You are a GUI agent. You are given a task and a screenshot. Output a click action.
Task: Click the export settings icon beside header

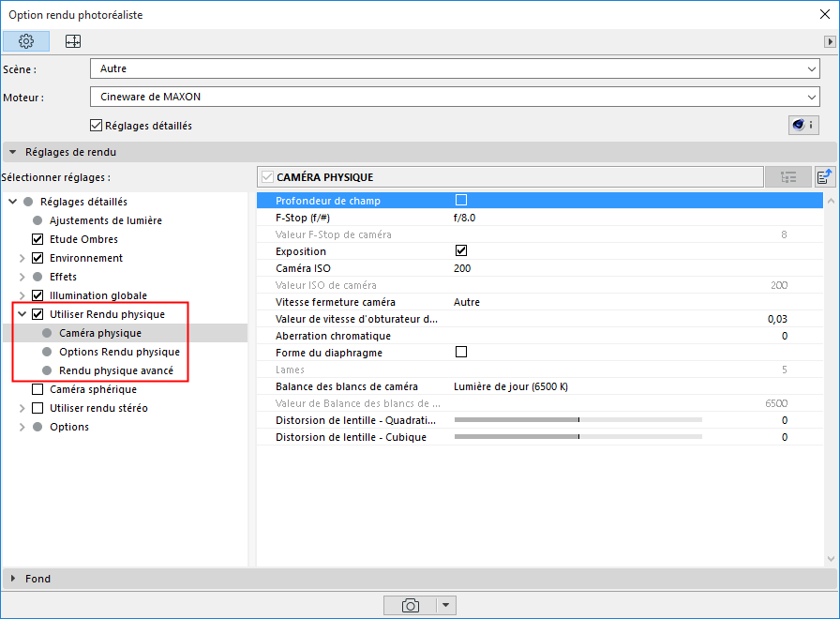[x=824, y=177]
